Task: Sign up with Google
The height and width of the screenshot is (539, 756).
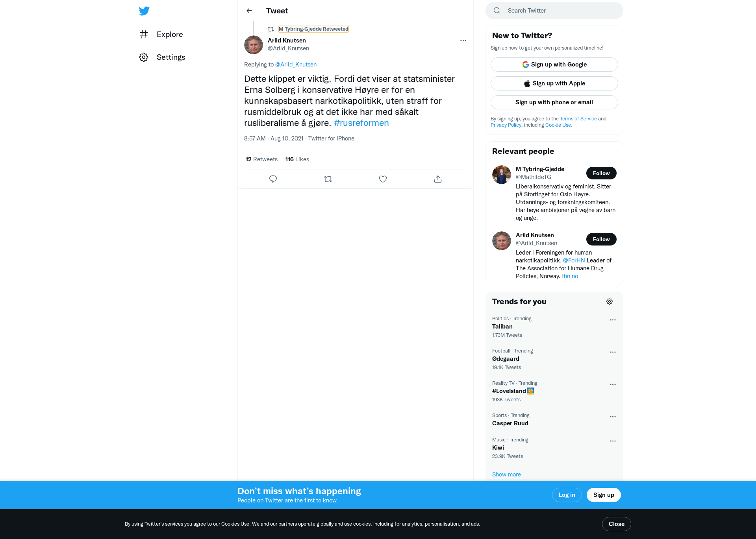Action: tap(554, 65)
